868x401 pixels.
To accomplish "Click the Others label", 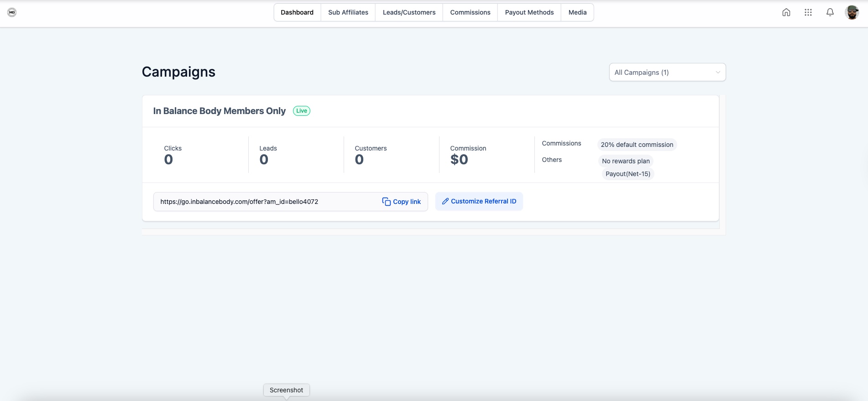I will (552, 160).
